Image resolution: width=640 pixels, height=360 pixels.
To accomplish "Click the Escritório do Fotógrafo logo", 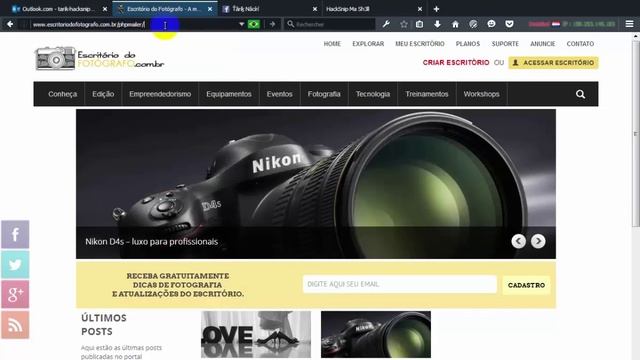I will point(99,58).
